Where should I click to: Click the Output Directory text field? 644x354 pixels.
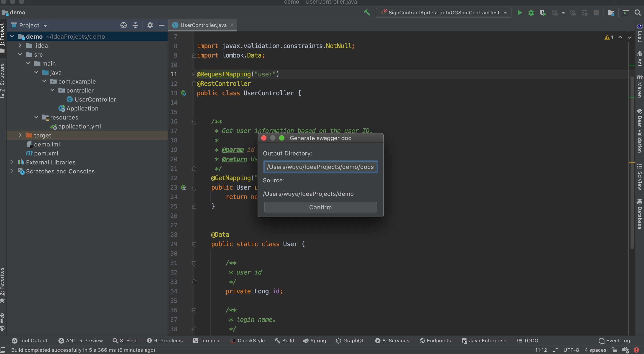[320, 167]
